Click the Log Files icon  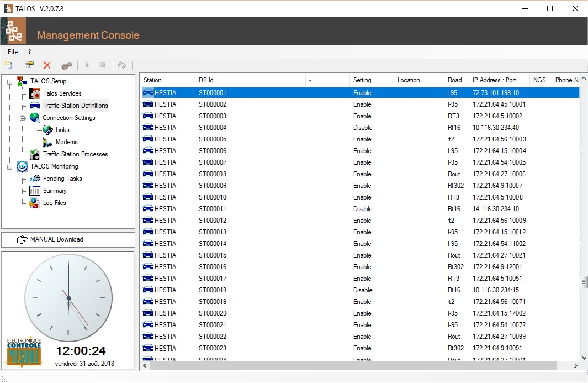point(35,203)
